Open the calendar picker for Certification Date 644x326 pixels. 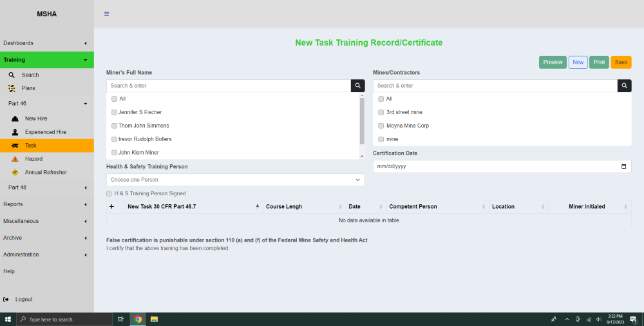click(624, 166)
